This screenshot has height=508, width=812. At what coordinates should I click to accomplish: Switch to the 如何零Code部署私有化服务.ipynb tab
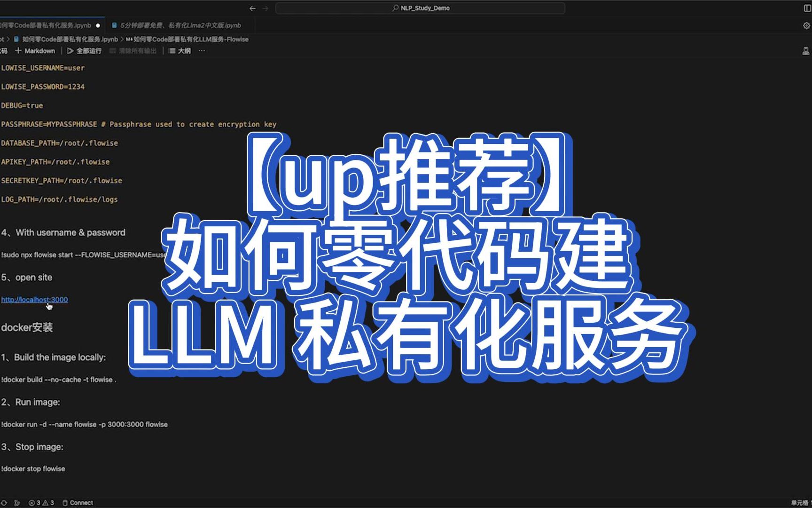pos(46,25)
